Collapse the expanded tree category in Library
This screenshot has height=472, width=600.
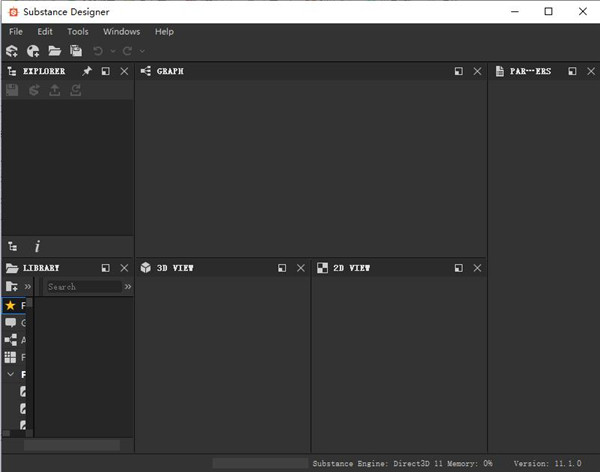tap(11, 375)
